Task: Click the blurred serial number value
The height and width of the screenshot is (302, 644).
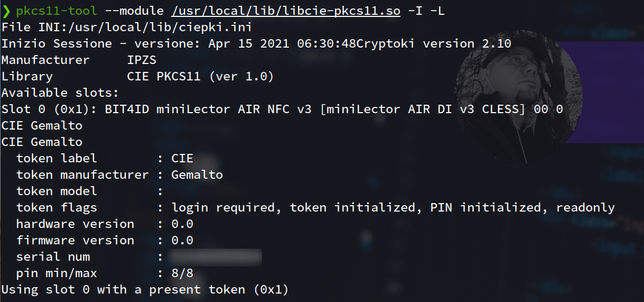Action: pyautogui.click(x=216, y=258)
